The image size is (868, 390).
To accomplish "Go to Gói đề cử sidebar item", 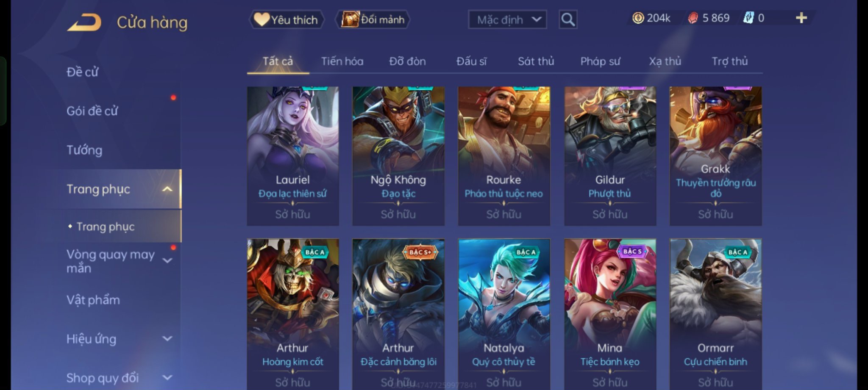I will 92,111.
